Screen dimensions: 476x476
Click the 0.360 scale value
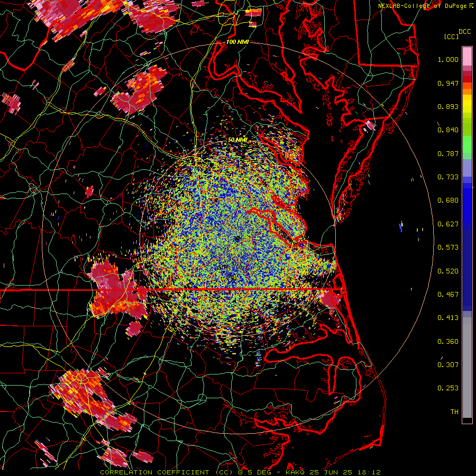[x=448, y=342]
